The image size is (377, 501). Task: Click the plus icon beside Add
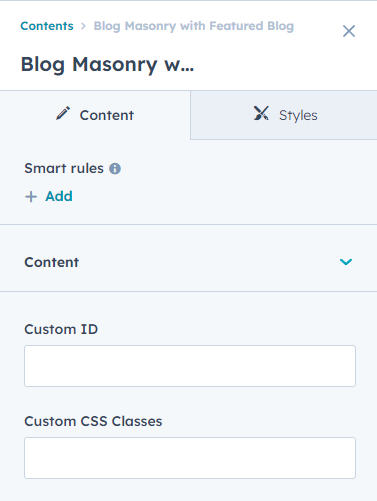pos(31,197)
